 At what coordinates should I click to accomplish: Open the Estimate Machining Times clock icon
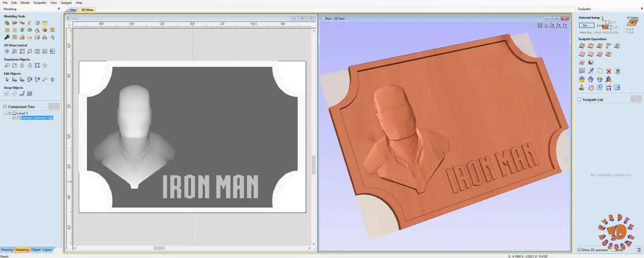[x=591, y=87]
